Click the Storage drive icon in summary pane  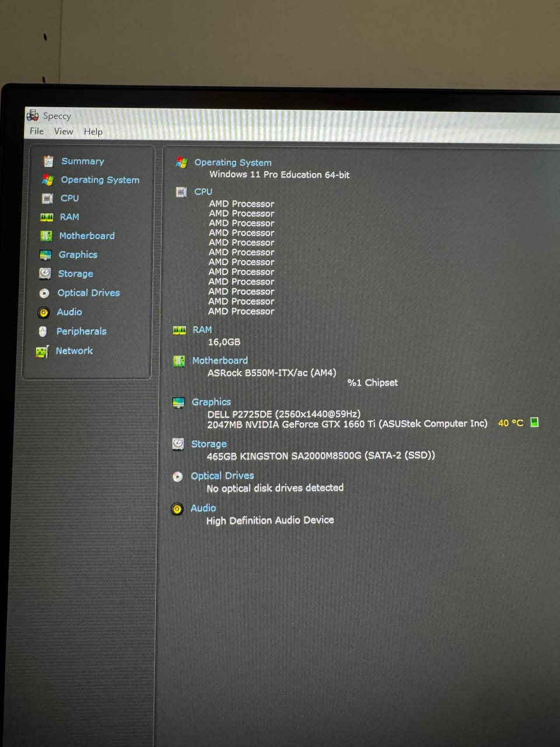pyautogui.click(x=178, y=444)
